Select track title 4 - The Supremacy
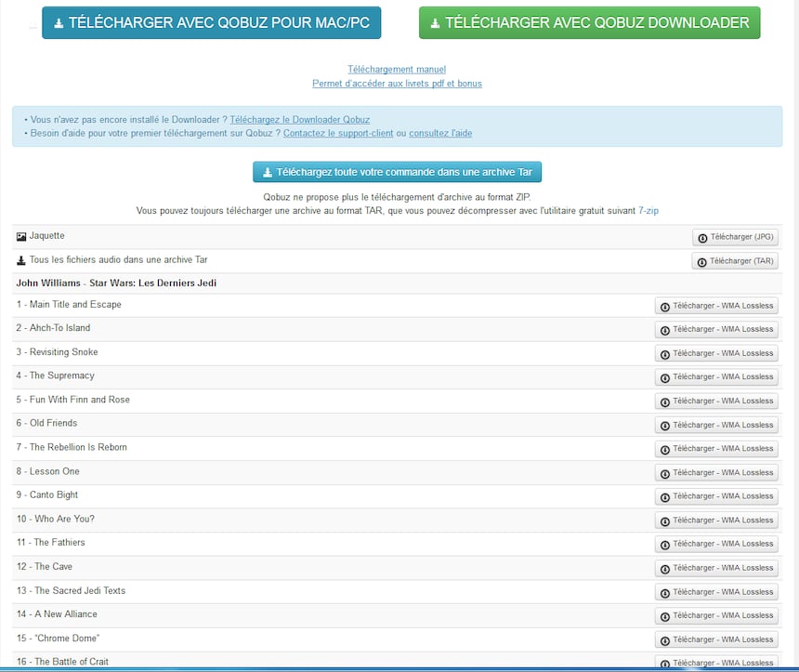The height and width of the screenshot is (672, 799). 55,376
